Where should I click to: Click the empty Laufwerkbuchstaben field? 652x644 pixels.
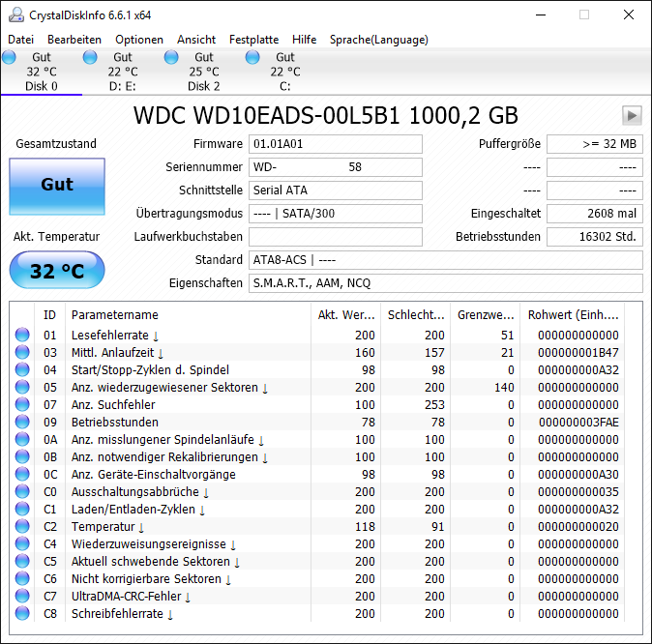[336, 237]
